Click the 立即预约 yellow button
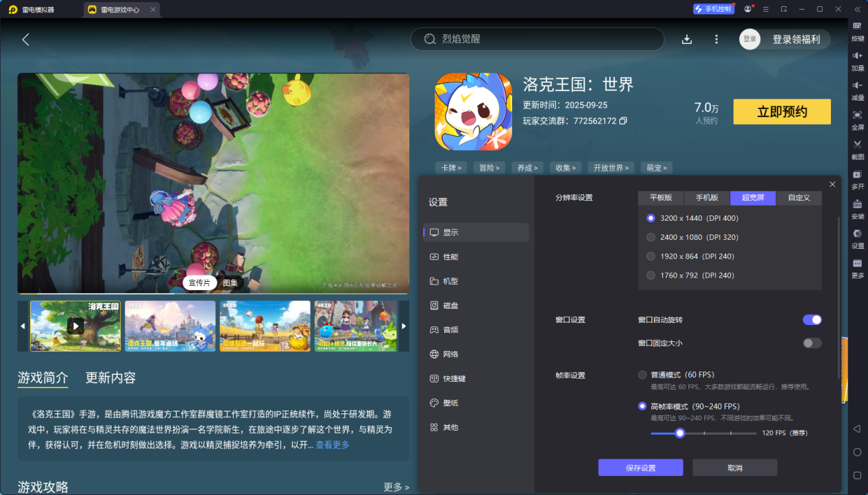This screenshot has width=868, height=495. coord(782,112)
